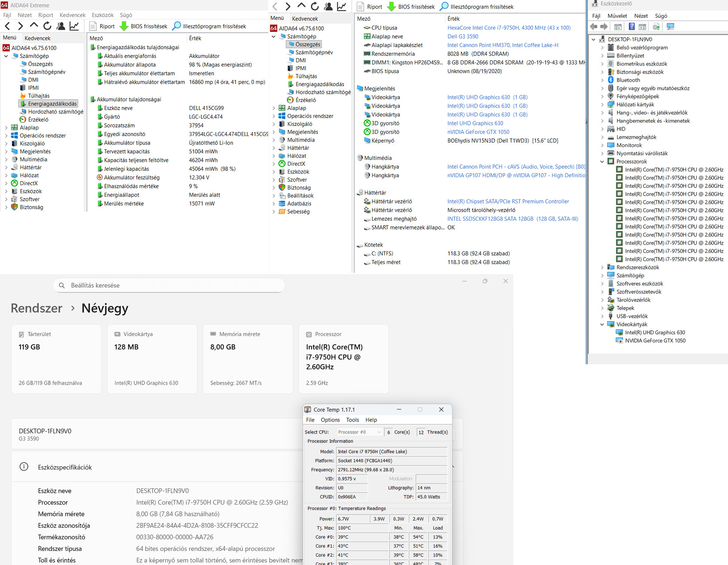728x565 pixels.
Task: Click user silhouette icon in right AIDA64 window
Action: [x=328, y=7]
